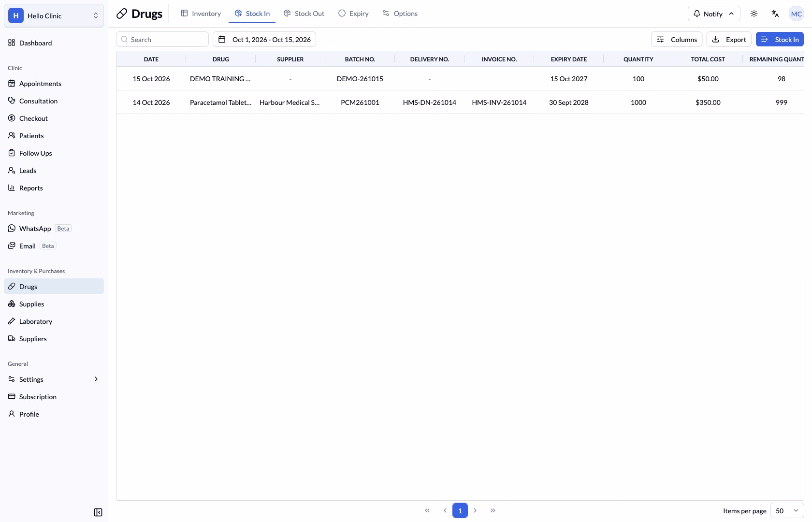Click blue Stock In button
The height and width of the screenshot is (522, 812).
(x=780, y=40)
